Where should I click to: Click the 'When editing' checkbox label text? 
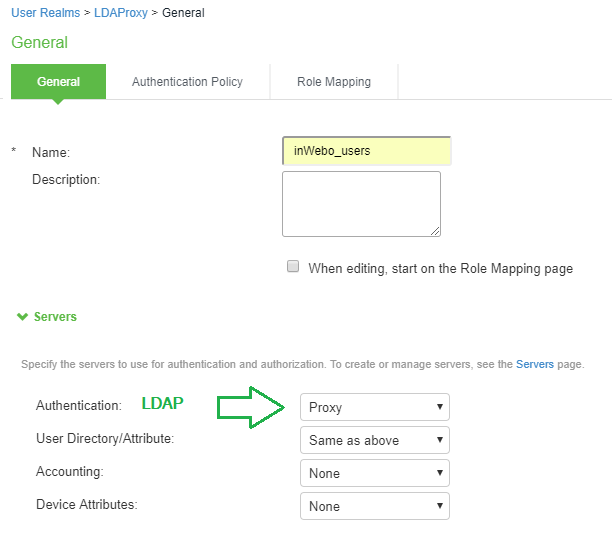coord(440,268)
